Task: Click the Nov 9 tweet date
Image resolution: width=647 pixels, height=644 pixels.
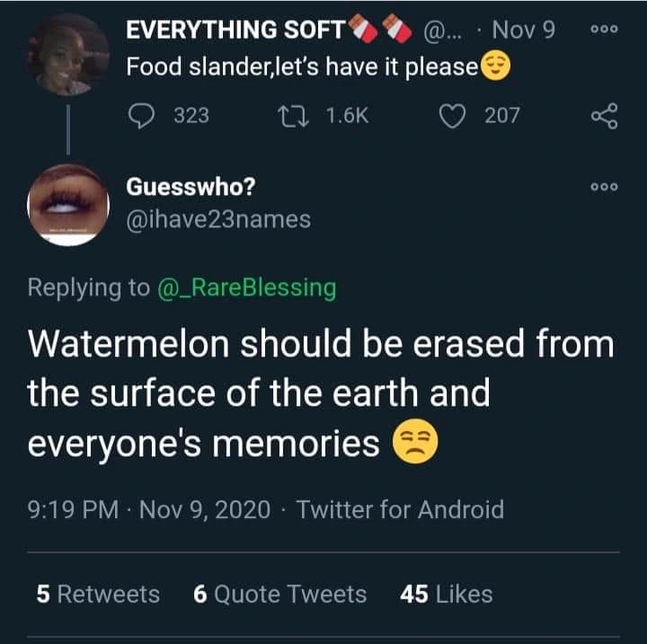Action: click(x=525, y=30)
